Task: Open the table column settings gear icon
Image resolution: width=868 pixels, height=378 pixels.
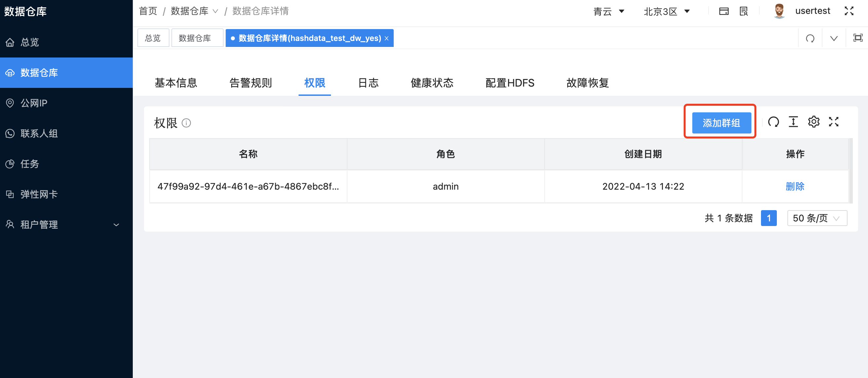Action: tap(814, 122)
